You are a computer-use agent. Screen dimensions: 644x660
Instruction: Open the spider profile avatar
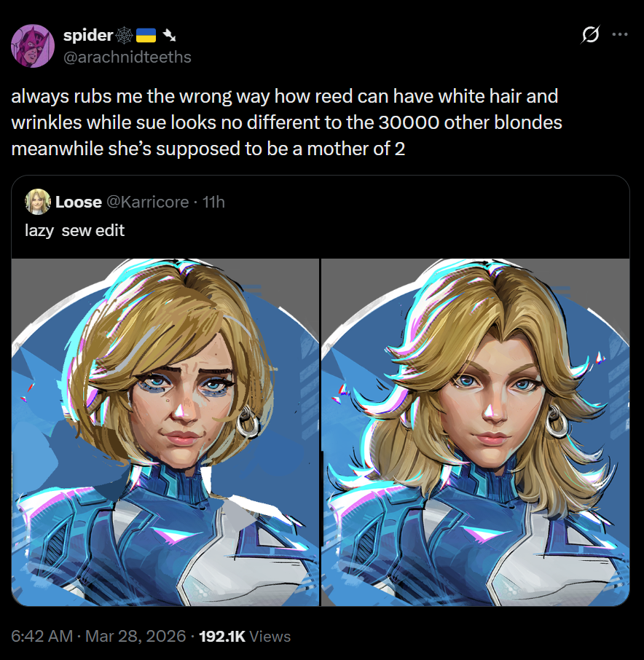pos(32,46)
